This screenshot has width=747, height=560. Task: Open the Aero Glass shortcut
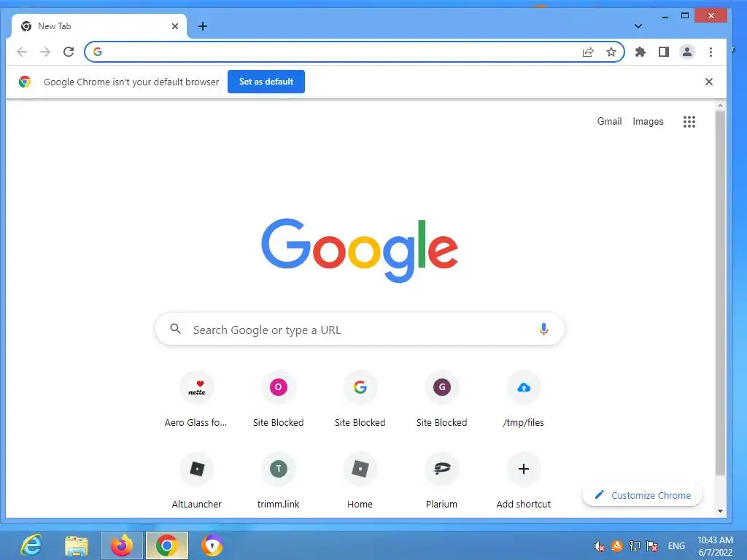pos(196,400)
